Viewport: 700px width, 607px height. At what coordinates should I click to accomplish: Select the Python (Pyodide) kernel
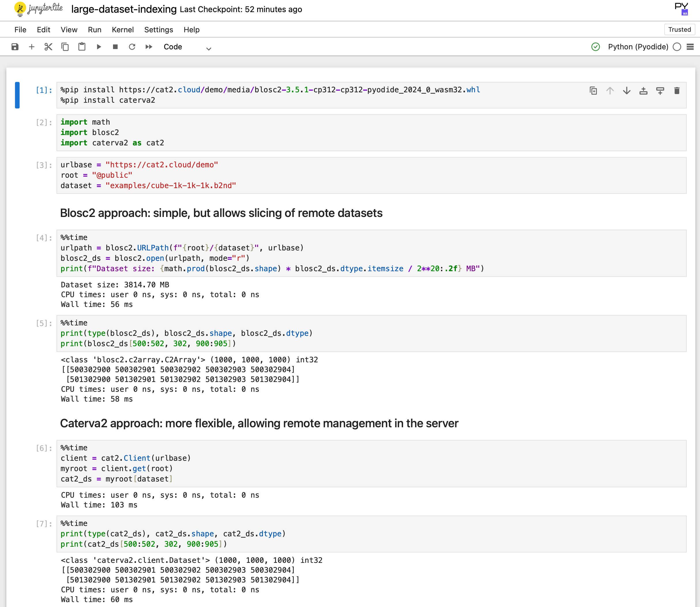tap(638, 47)
